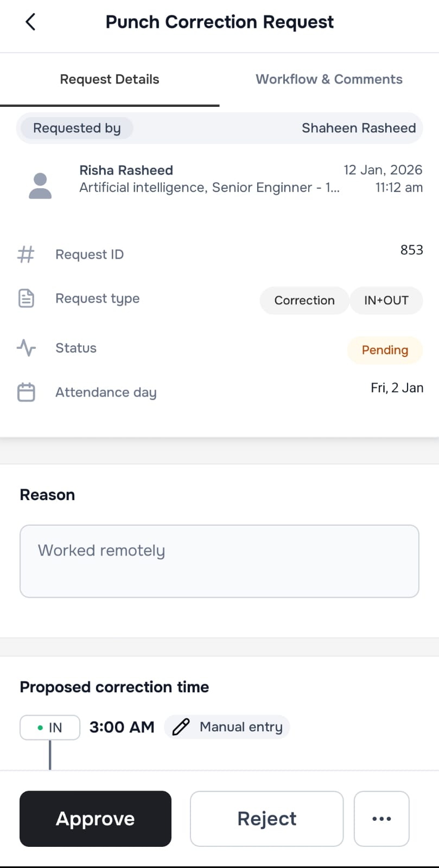The height and width of the screenshot is (868, 439).
Task: Switch to Workflow & Comments tab
Action: point(329,79)
